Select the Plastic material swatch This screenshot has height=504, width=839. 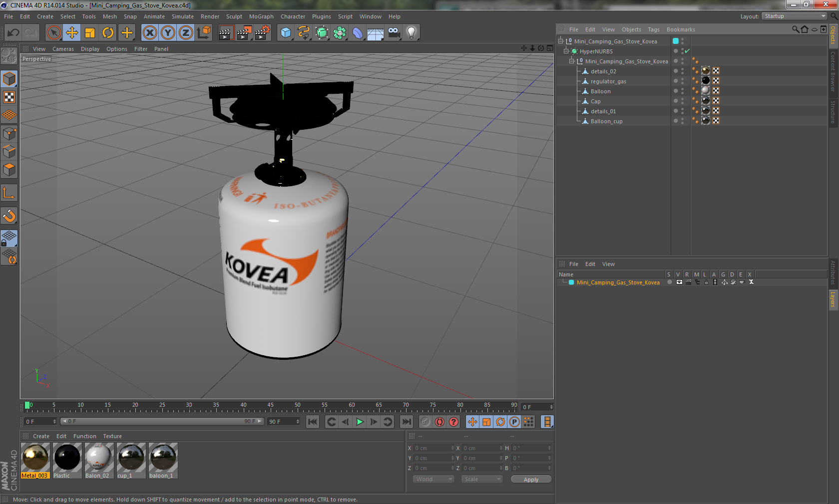click(x=67, y=461)
